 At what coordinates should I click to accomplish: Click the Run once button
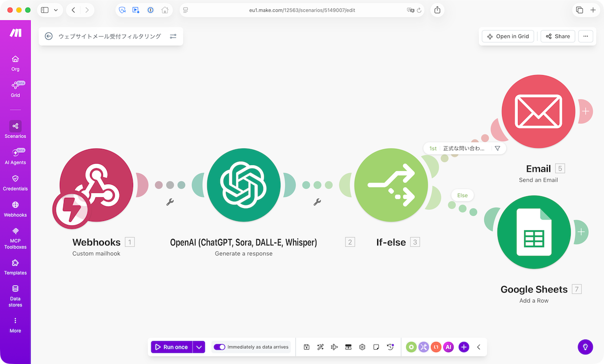coord(171,347)
